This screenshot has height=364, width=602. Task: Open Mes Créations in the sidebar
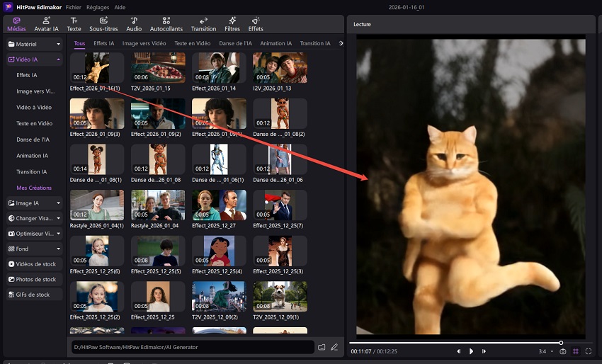pos(34,188)
